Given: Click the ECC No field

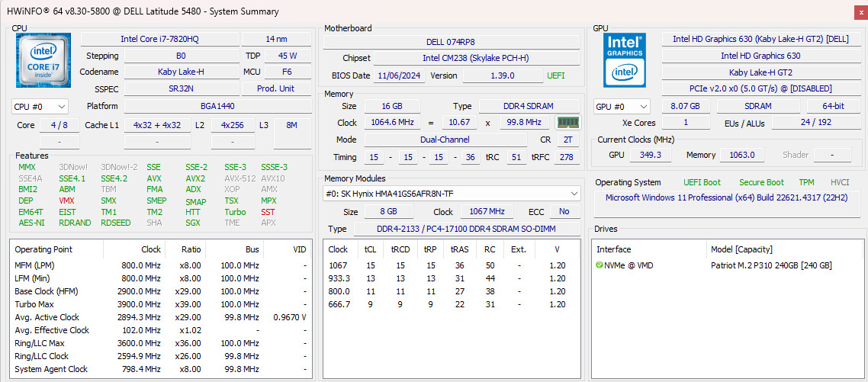Looking at the screenshot, I should tap(564, 211).
